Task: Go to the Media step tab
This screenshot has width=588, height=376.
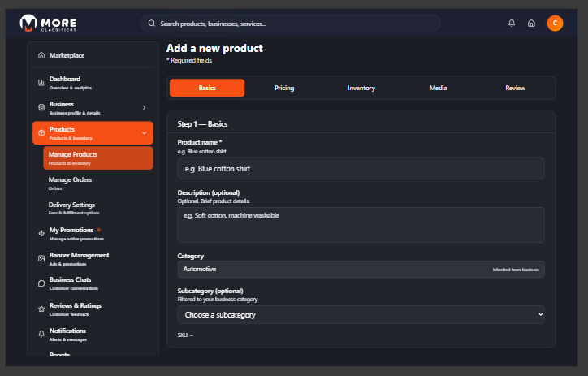Action: pos(439,88)
